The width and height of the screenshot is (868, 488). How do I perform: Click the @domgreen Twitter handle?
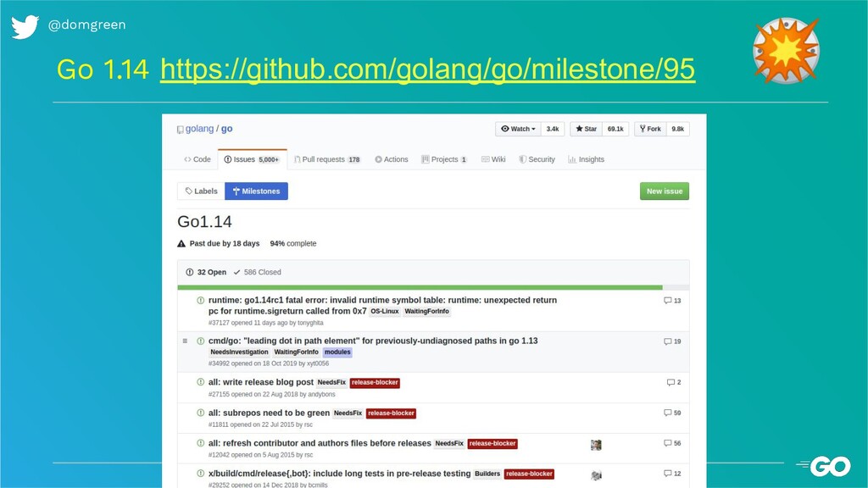point(87,25)
